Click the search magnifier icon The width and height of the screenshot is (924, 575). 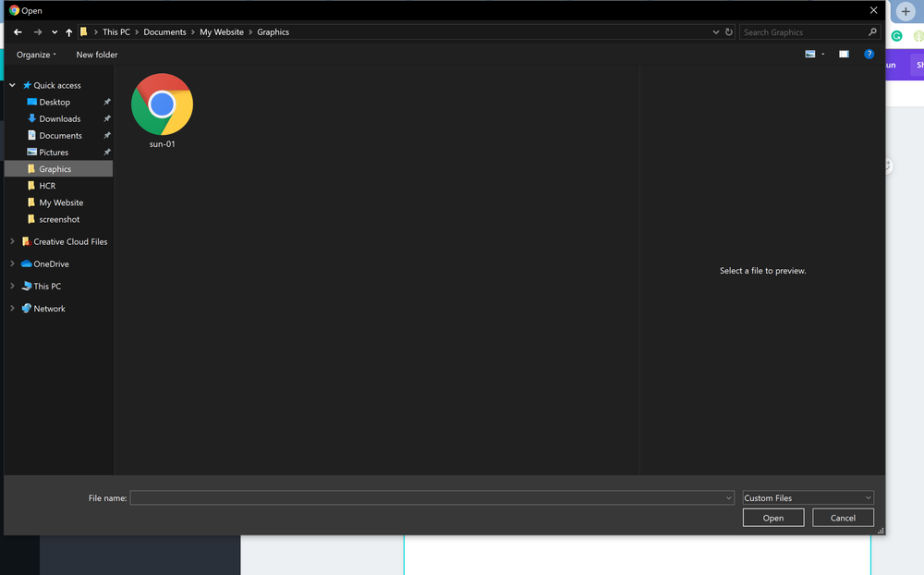[872, 31]
